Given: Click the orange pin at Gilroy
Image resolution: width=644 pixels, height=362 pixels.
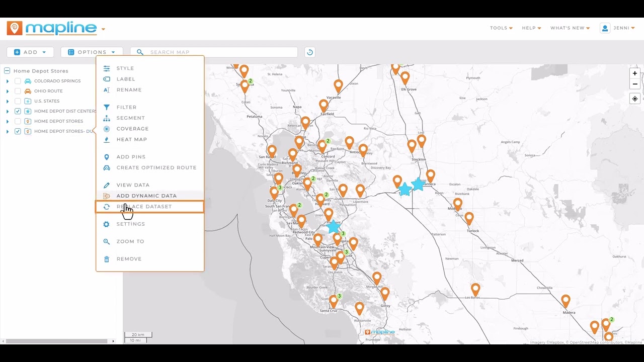Looking at the screenshot, I should 385,293.
